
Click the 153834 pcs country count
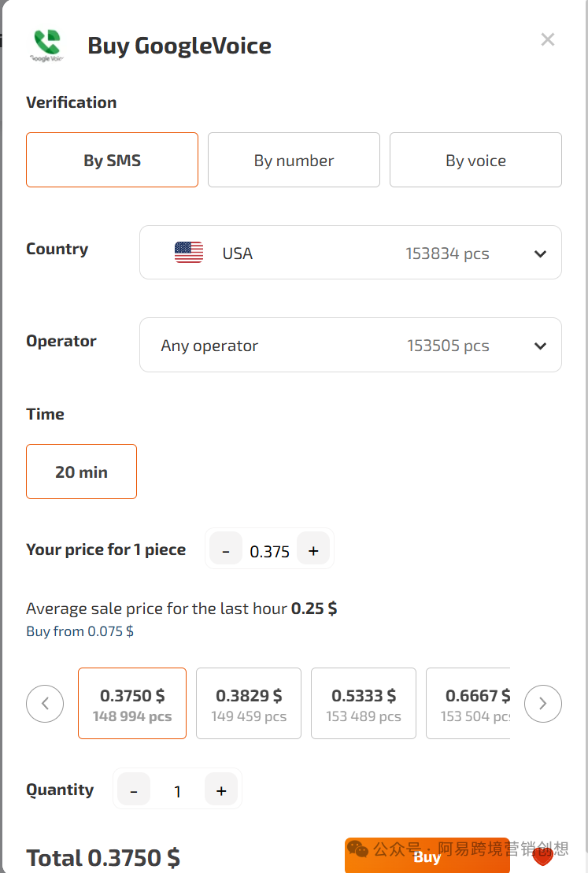(447, 253)
